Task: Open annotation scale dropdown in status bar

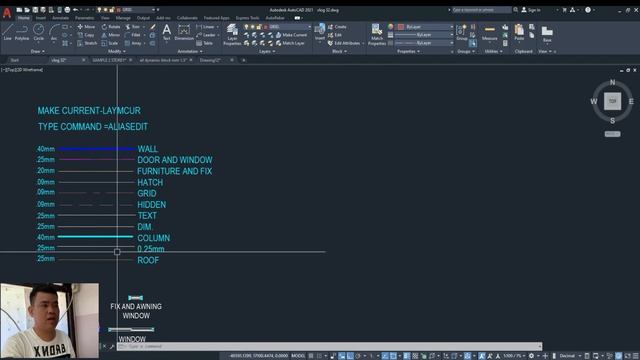Action: [514, 356]
